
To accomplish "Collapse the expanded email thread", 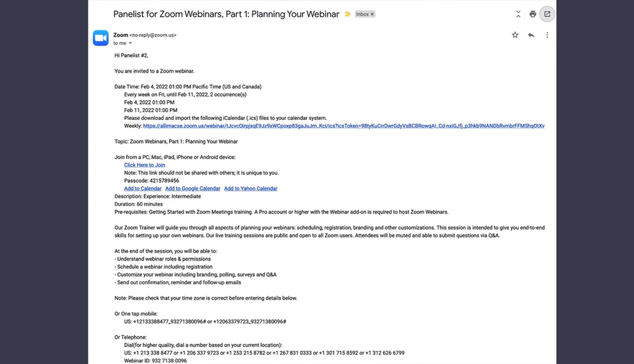I will pos(518,13).
